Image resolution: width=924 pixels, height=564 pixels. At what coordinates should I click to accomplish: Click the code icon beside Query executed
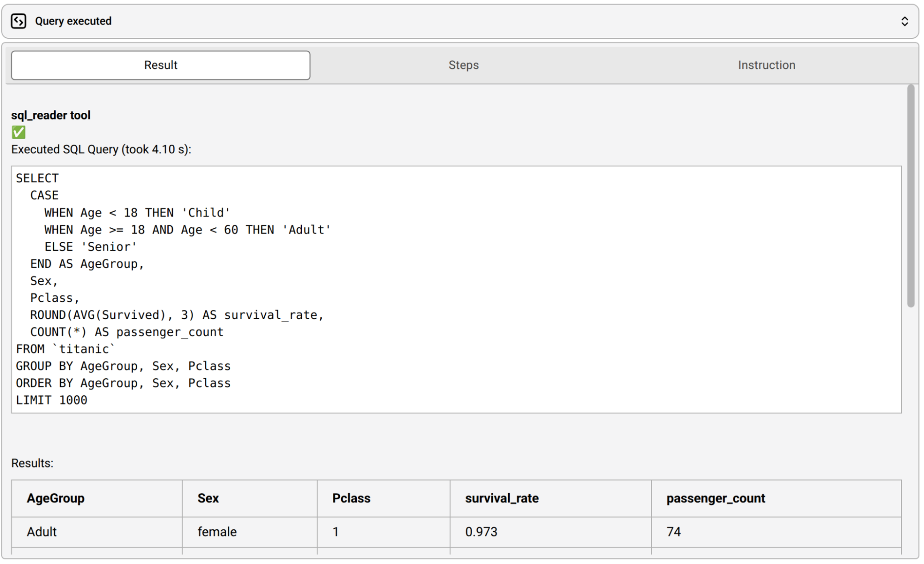click(18, 21)
